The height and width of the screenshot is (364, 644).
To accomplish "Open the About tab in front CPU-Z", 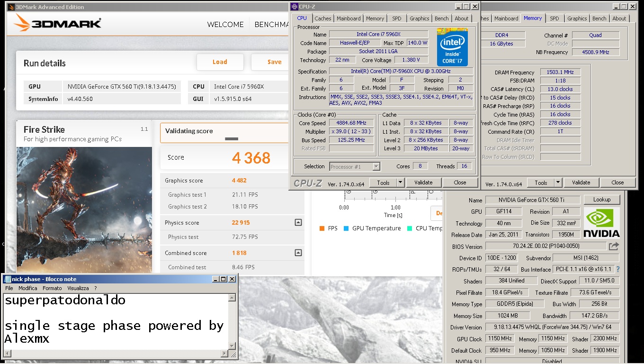I will (461, 18).
